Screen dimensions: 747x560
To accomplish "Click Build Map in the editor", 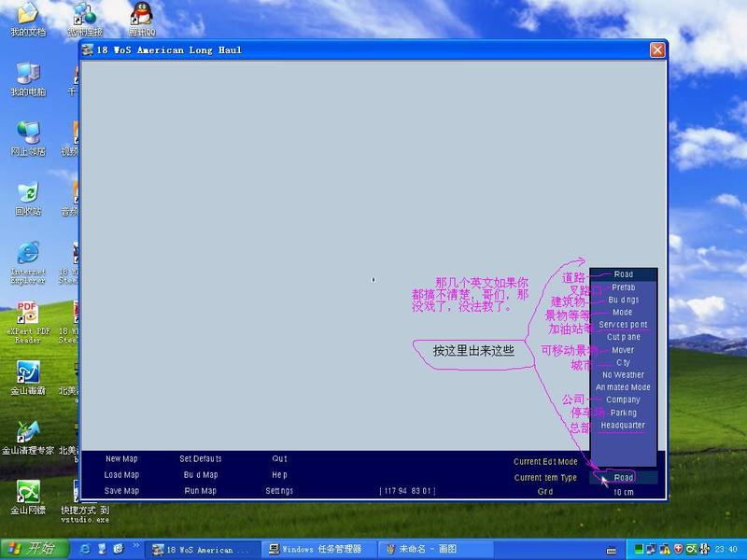I will [201, 475].
